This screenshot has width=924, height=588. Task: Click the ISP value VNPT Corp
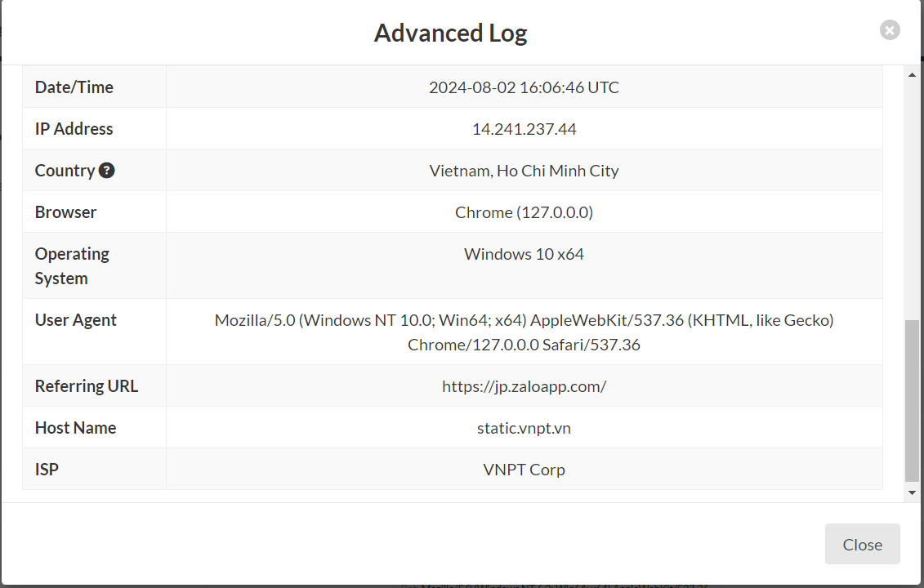pyautogui.click(x=524, y=470)
